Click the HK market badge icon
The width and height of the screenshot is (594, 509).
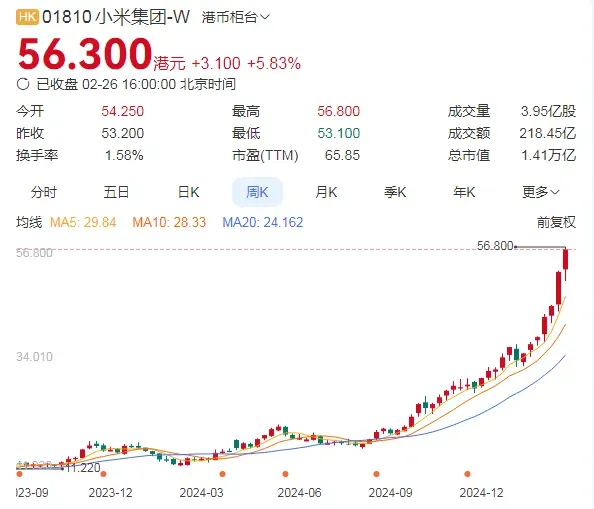(27, 17)
